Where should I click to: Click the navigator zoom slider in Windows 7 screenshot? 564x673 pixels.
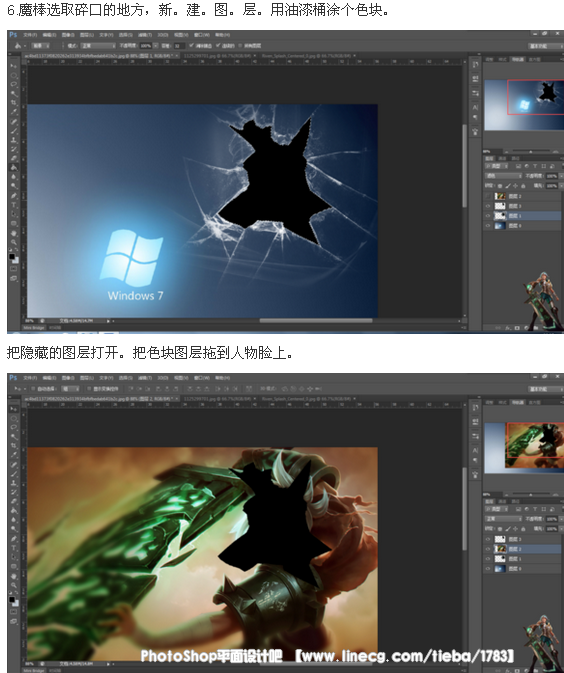531,151
